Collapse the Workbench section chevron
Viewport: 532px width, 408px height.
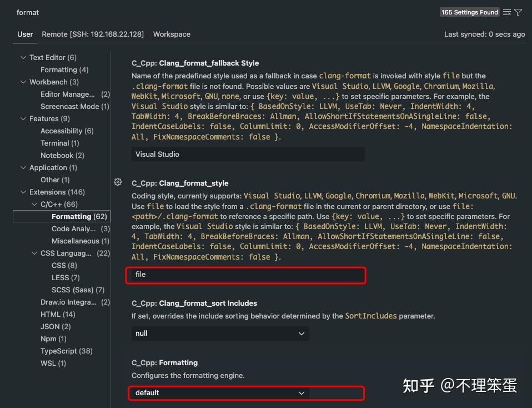click(x=23, y=82)
